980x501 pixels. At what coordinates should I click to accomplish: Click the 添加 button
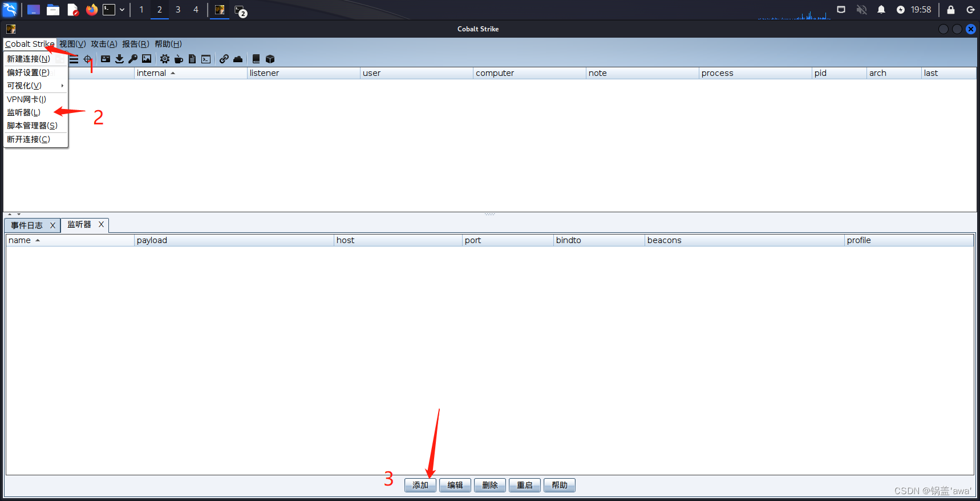tap(420, 485)
